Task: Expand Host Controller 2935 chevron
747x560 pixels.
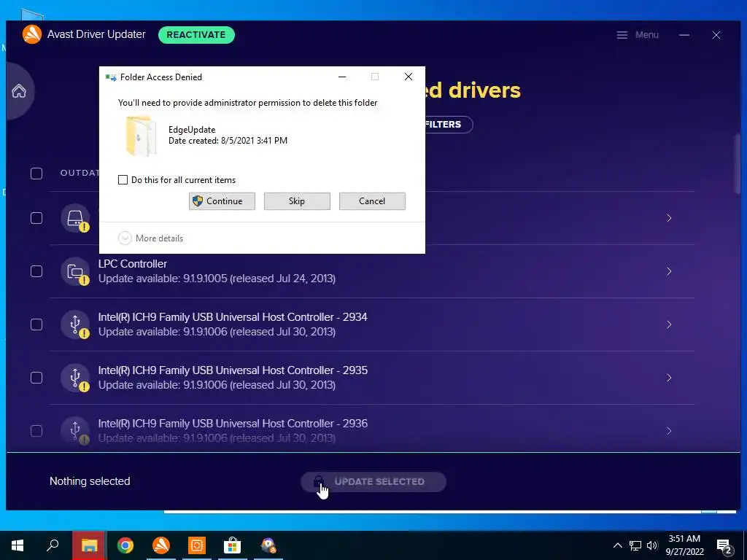Action: [x=669, y=378]
